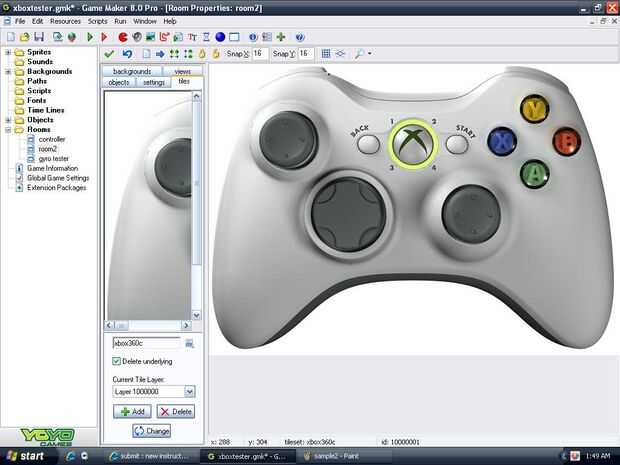This screenshot has height=465, width=620.
Task: Open the Resources menu
Action: point(65,21)
